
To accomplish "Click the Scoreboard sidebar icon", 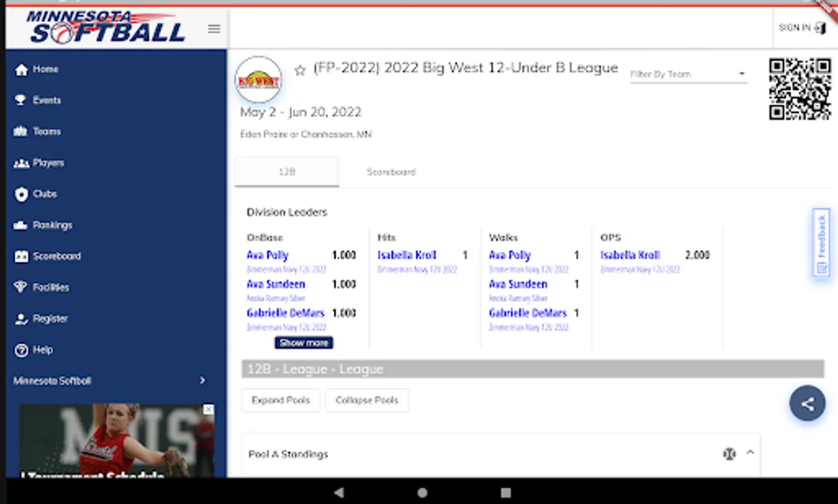I will 21,256.
